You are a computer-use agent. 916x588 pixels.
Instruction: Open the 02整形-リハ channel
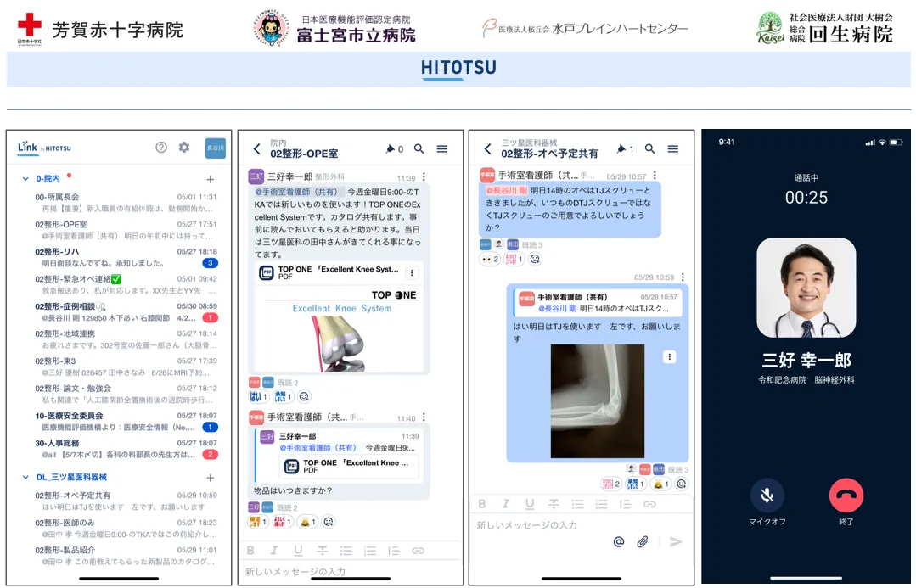tap(57, 252)
